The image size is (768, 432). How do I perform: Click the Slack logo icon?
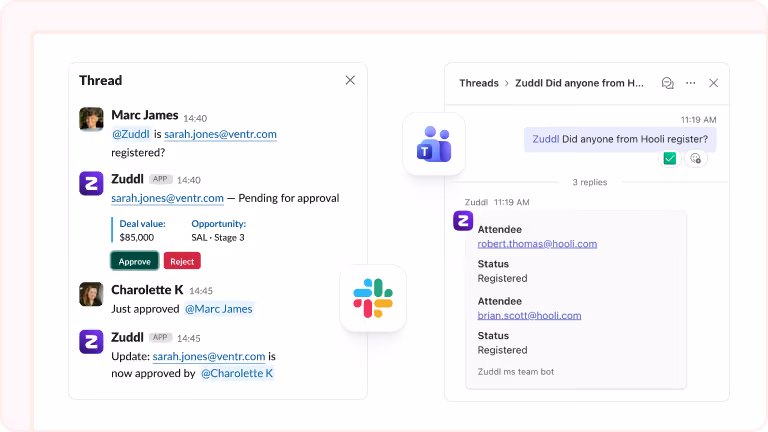[373, 298]
